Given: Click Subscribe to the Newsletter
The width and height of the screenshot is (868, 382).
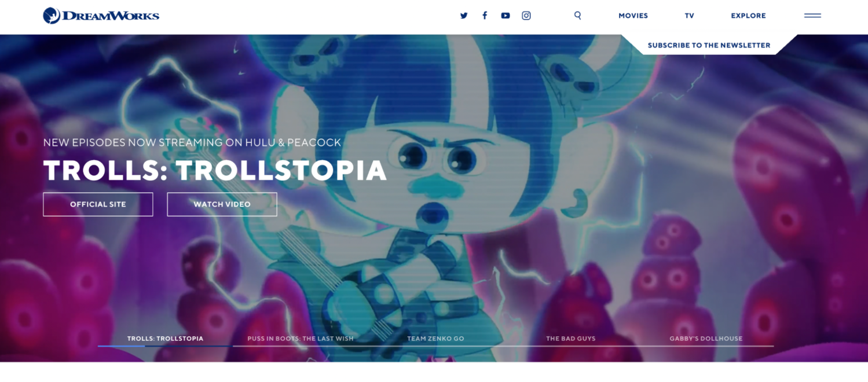Looking at the screenshot, I should pyautogui.click(x=709, y=45).
